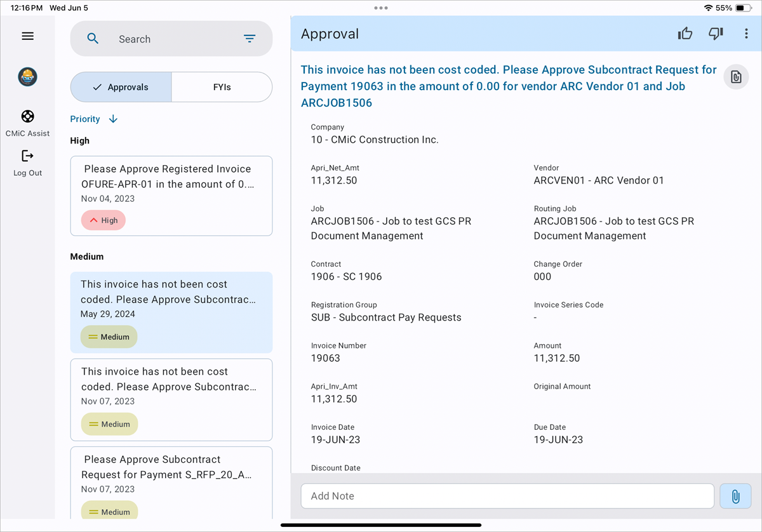Click the invoice approval title text
Screen dimensions: 762x532
click(509, 86)
